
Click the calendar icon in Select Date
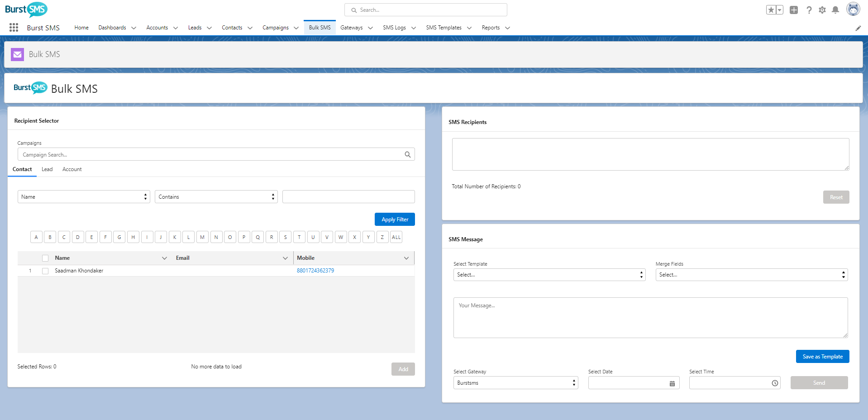tap(672, 383)
